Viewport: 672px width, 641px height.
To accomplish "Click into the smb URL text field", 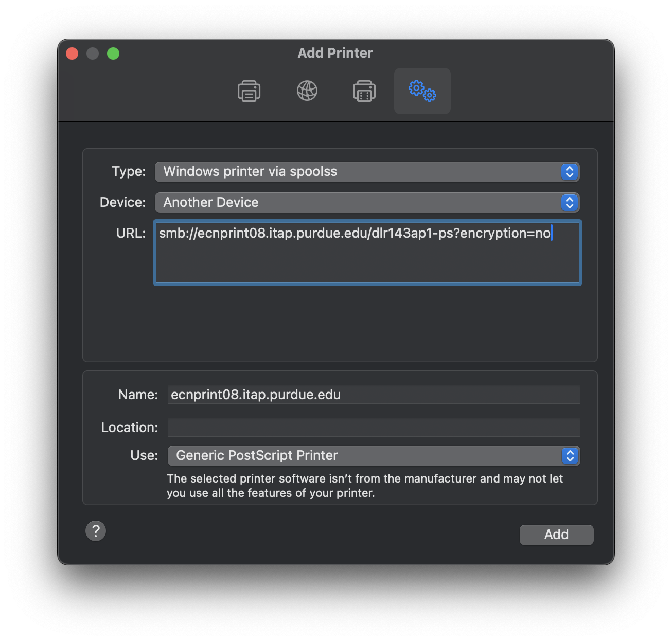I will pyautogui.click(x=367, y=253).
